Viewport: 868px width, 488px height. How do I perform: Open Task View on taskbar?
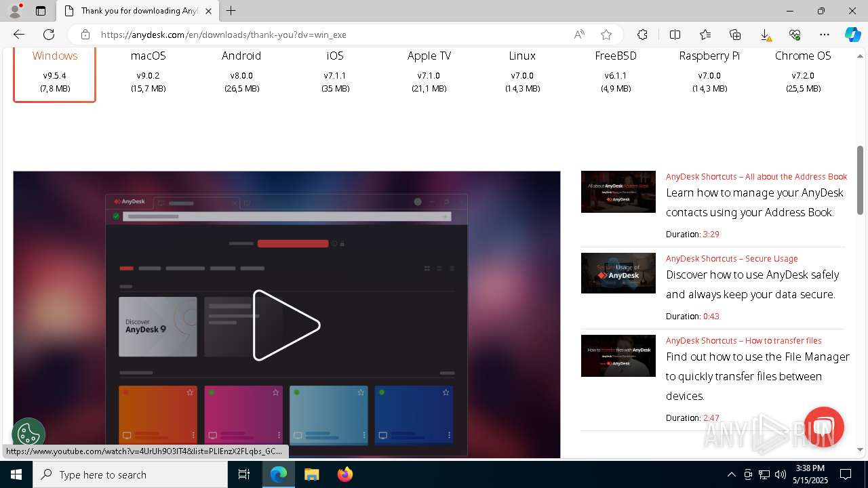pos(244,474)
